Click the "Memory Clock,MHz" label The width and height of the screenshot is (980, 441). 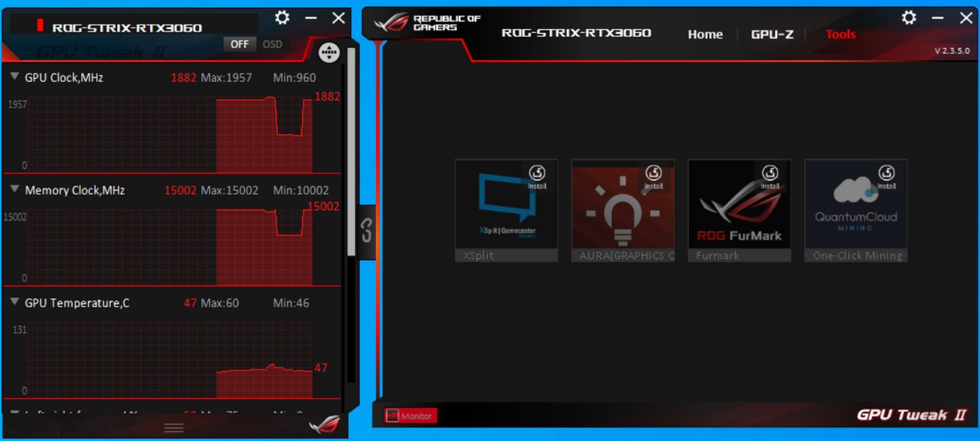tap(74, 190)
